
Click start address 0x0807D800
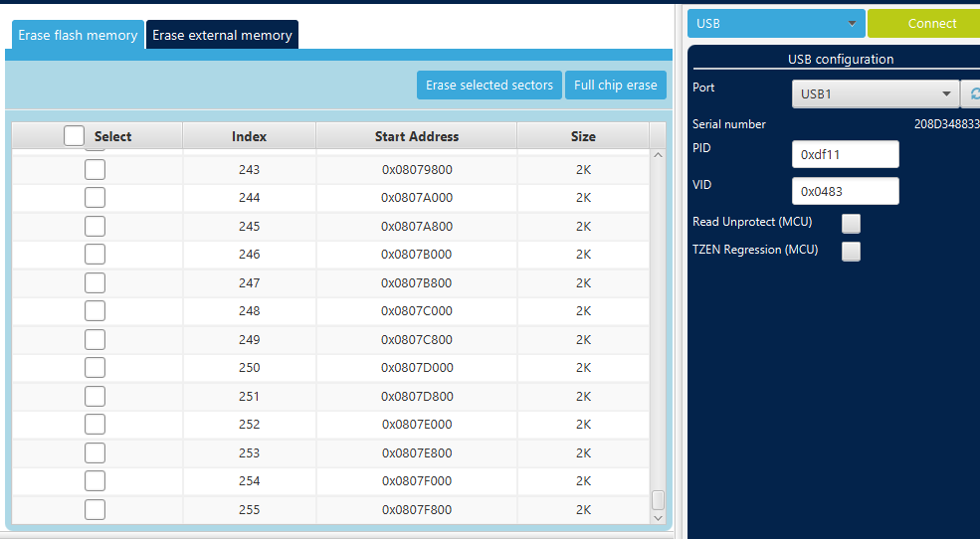point(417,397)
